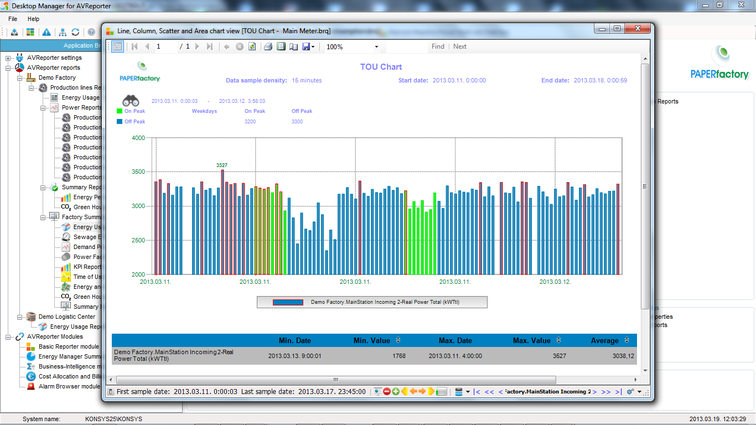Image resolution: width=756 pixels, height=425 pixels.
Task: Collapse Factory Summary tree node
Action: coord(43,217)
